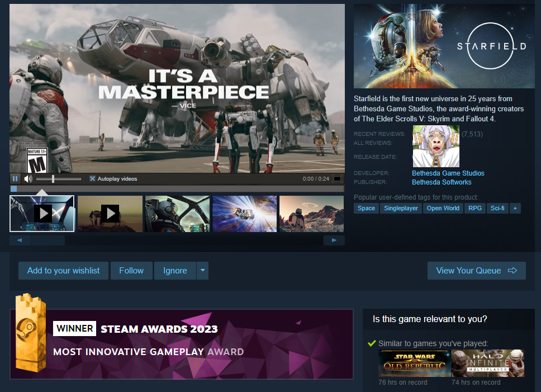
Task: Click the green checkmark beside Similar games
Action: pos(372,343)
